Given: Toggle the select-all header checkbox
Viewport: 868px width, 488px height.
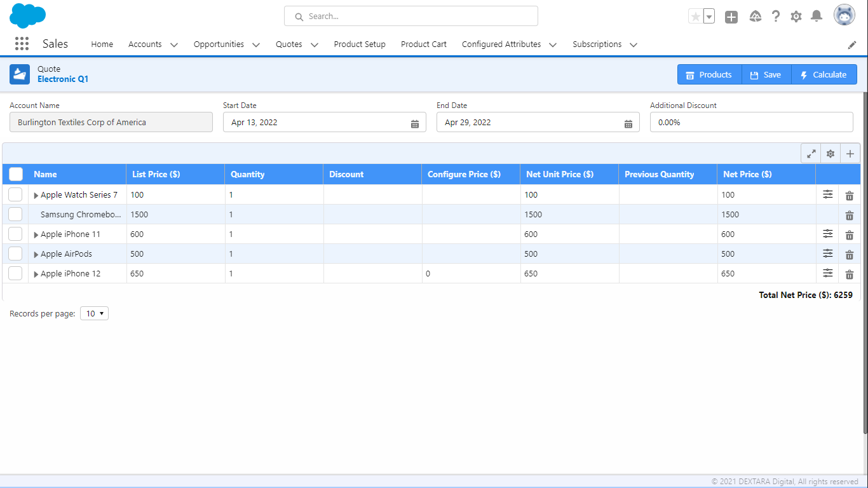Looking at the screenshot, I should 16,174.
